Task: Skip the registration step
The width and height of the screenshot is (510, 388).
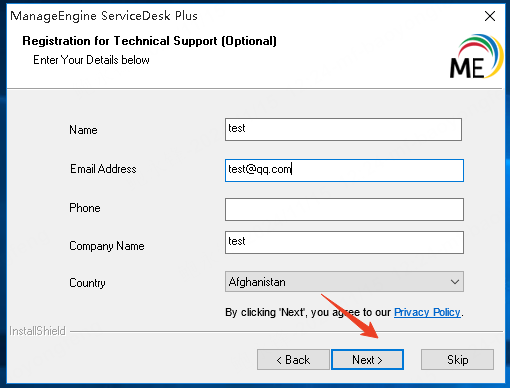Action: pyautogui.click(x=457, y=360)
